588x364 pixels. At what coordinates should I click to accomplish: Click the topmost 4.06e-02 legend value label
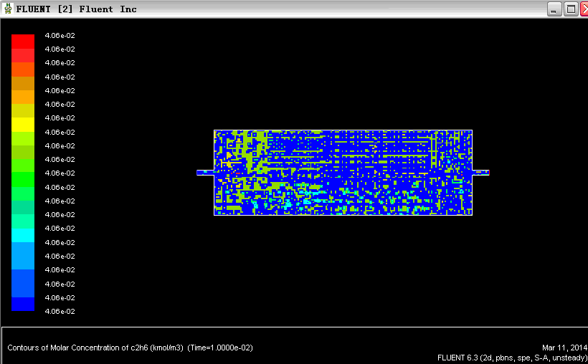60,36
